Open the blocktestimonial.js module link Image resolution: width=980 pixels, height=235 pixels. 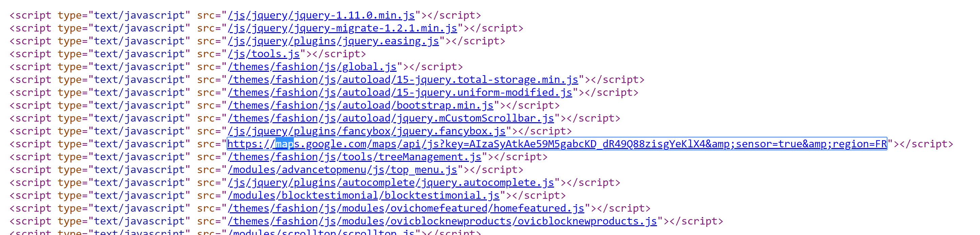point(364,196)
